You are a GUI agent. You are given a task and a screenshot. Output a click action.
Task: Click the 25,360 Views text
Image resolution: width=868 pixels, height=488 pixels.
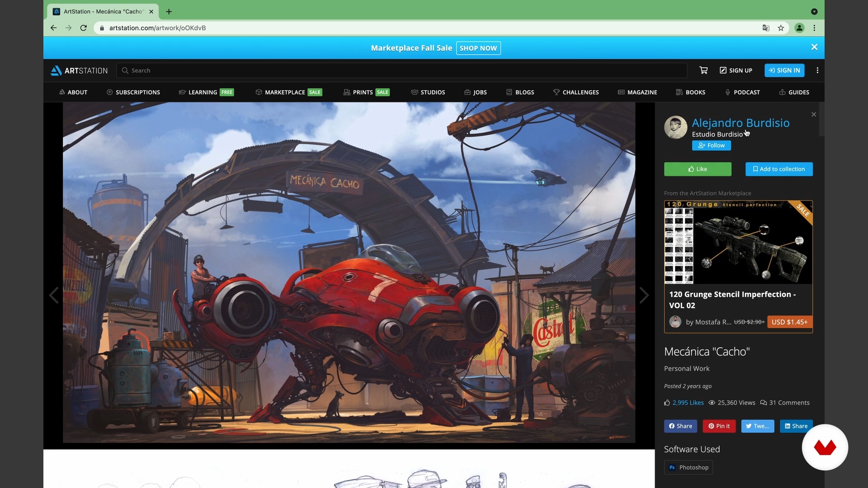(x=732, y=403)
